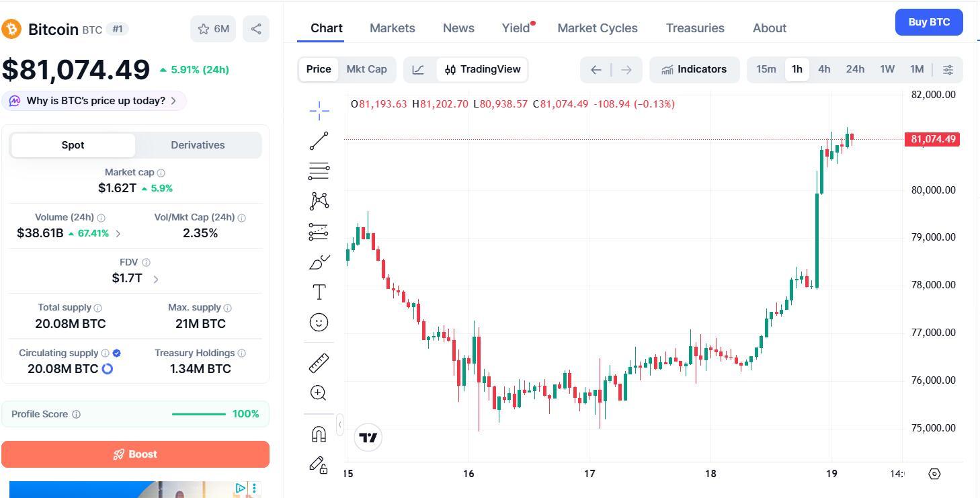Viewport: 980px width, 498px height.
Task: Click Treasury Holdings 1.34M BTC value
Action: [x=200, y=369]
